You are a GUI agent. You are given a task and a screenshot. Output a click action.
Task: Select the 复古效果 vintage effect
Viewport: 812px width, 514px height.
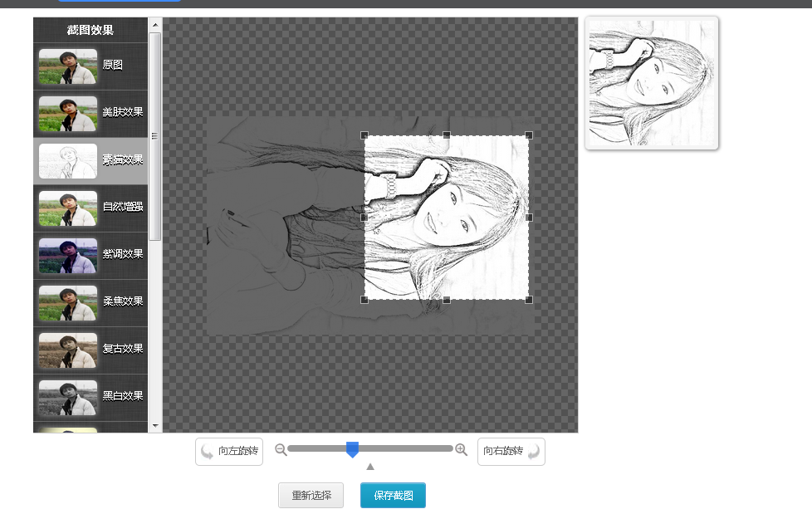(x=90, y=350)
